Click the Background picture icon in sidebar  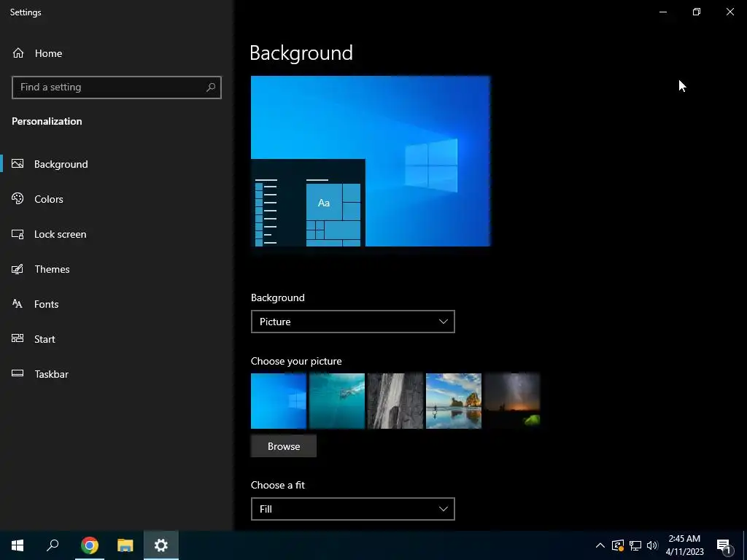(18, 164)
